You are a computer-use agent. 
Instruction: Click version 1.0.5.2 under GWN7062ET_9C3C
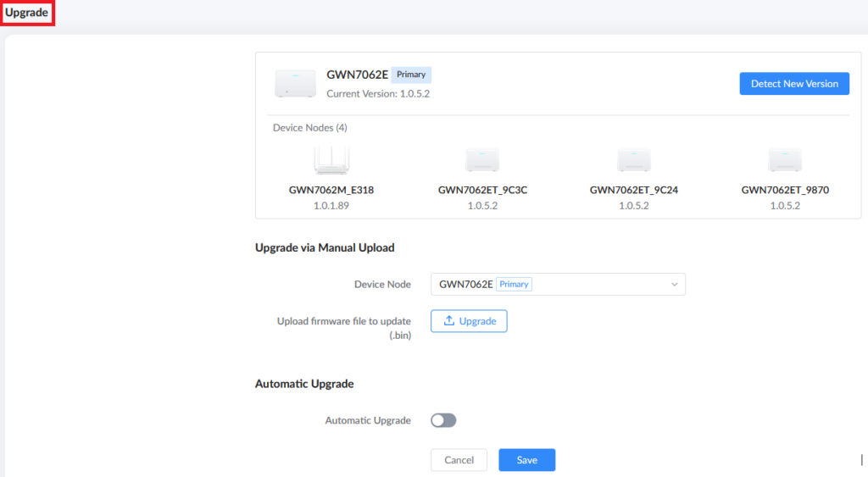coord(482,205)
